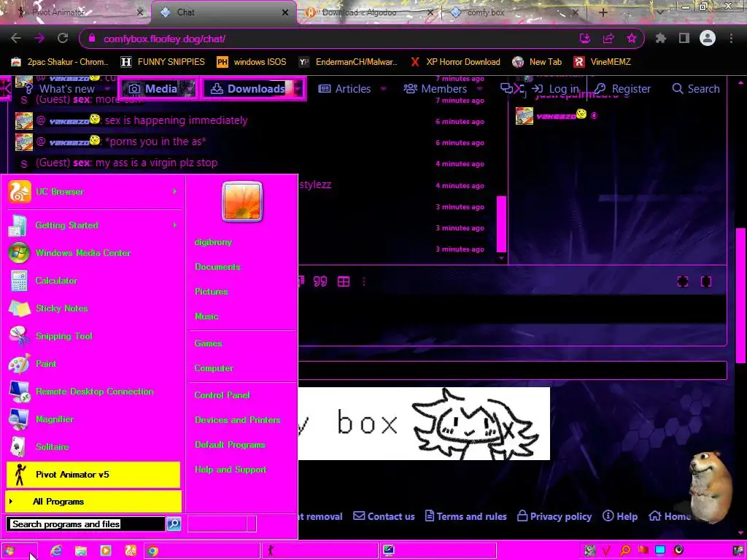Open Windows Explorer folder on taskbar
This screenshot has width=747, height=560.
coord(81,551)
